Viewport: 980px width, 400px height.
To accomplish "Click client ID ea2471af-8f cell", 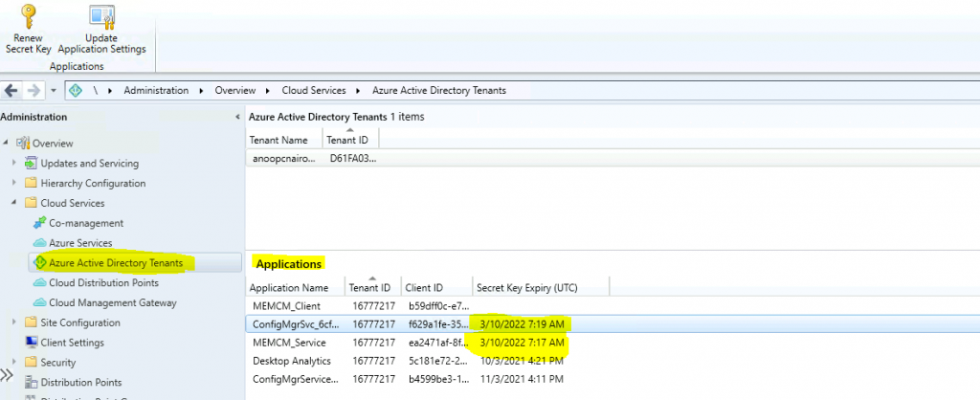I will point(436,343).
